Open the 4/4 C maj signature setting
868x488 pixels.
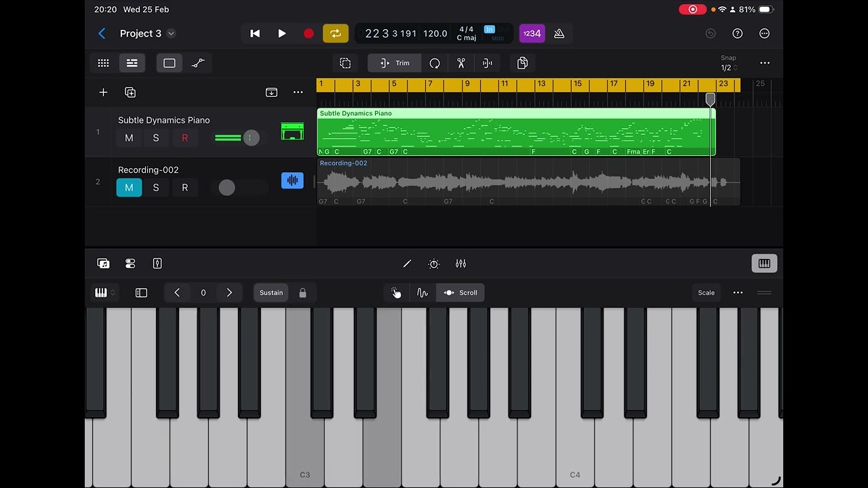click(467, 33)
